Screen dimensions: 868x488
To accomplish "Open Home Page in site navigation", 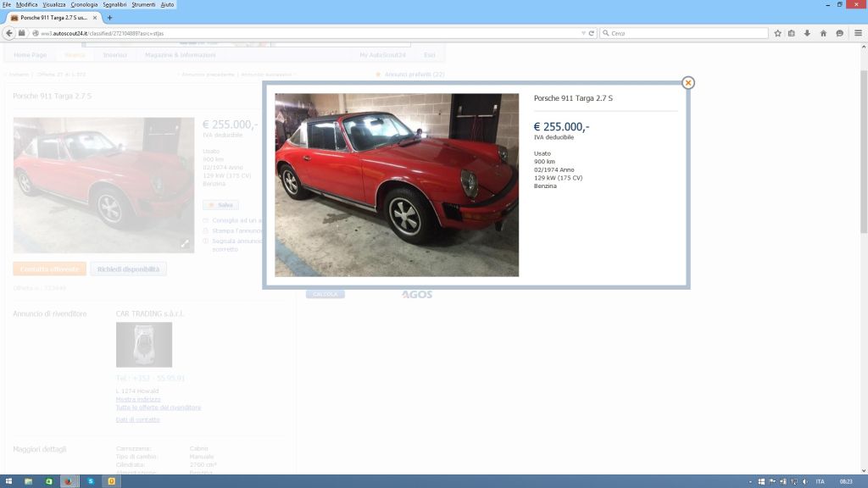I will (30, 55).
